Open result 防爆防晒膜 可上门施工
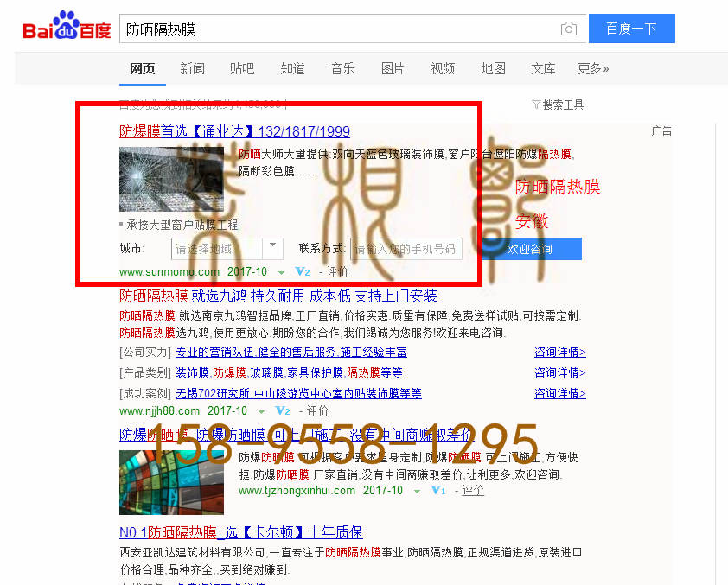Image resolution: width=728 pixels, height=585 pixels. 297,435
